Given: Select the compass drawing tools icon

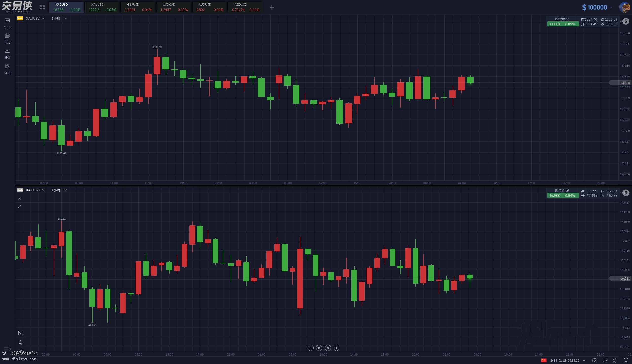Looking at the screenshot, I should [x=20, y=342].
